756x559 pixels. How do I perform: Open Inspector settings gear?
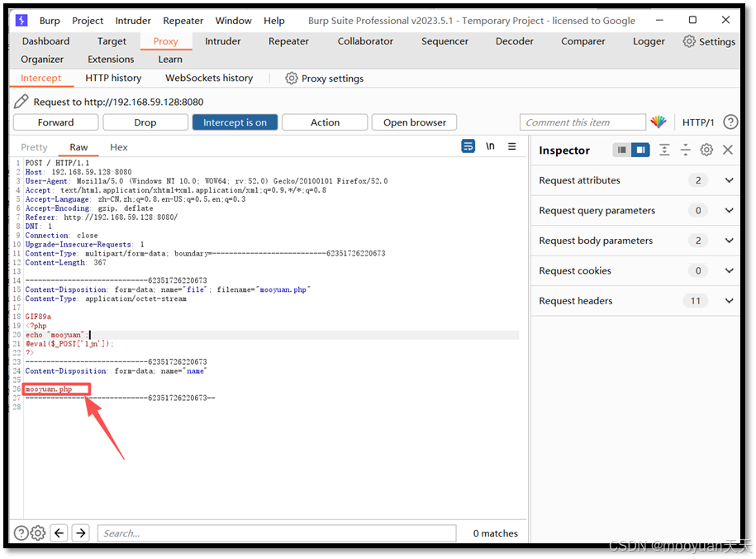(706, 150)
